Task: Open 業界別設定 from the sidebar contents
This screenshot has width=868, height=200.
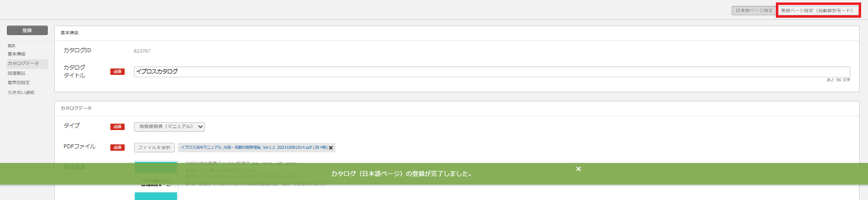Action: tap(18, 83)
